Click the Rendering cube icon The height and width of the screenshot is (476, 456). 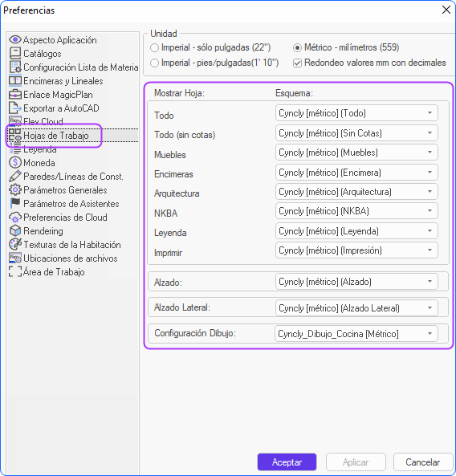point(15,231)
